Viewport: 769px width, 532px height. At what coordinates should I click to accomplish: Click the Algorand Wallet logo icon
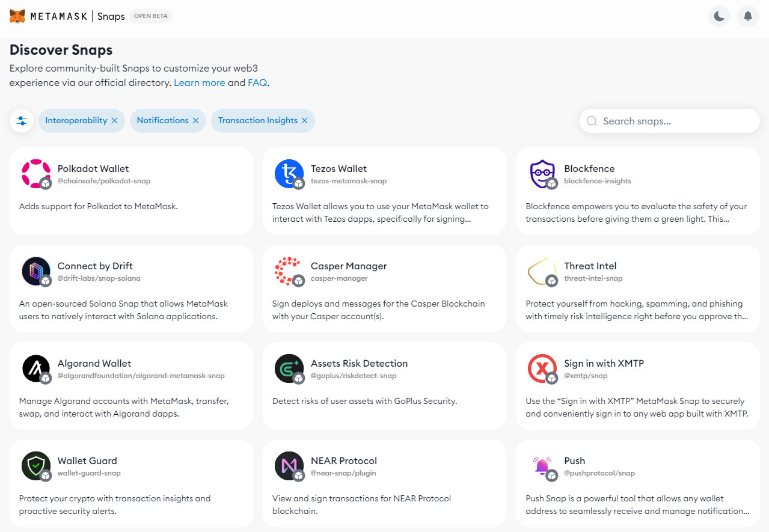point(36,368)
